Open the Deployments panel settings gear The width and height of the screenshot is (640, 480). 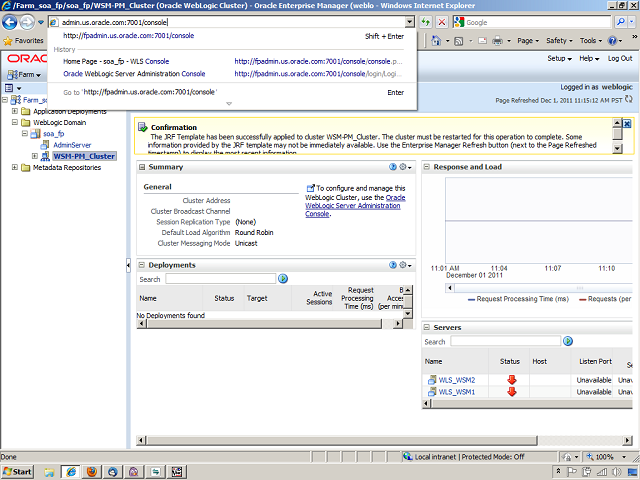tap(403, 265)
